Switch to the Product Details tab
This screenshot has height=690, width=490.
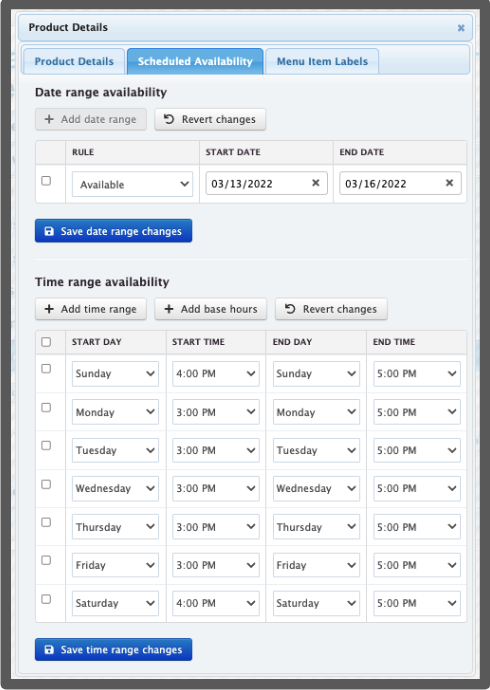[74, 61]
